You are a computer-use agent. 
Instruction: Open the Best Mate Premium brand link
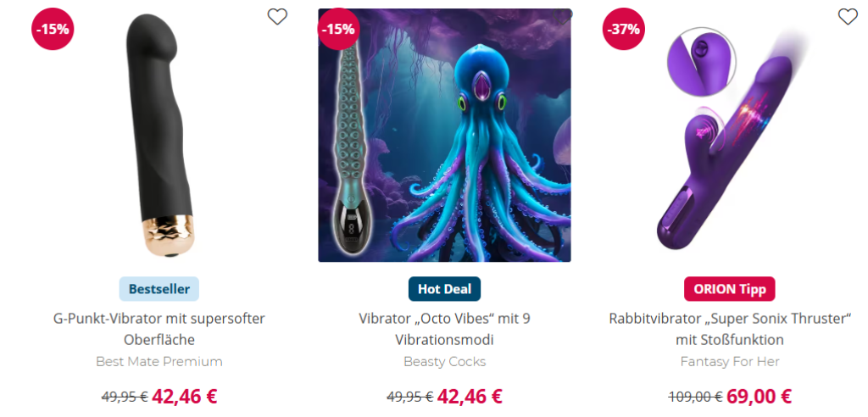point(159,362)
